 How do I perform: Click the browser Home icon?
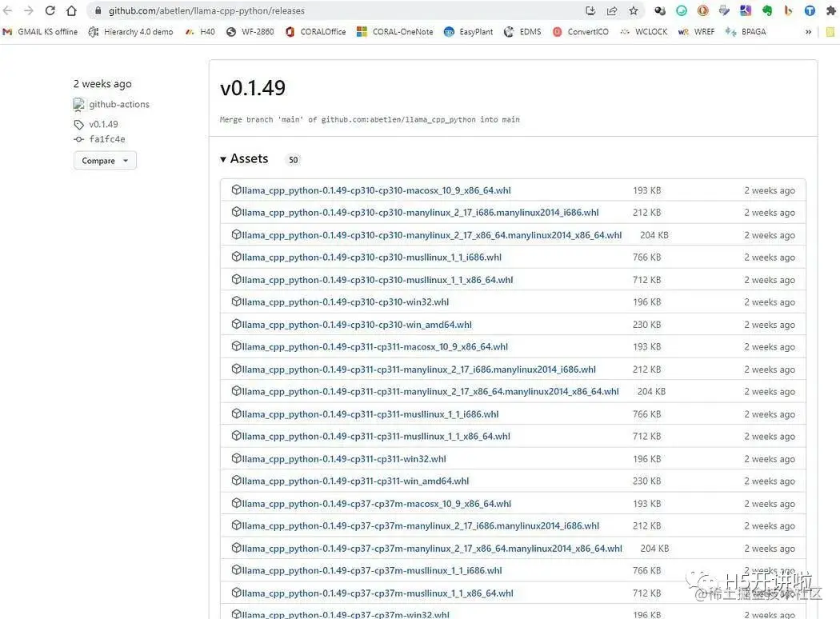71,10
